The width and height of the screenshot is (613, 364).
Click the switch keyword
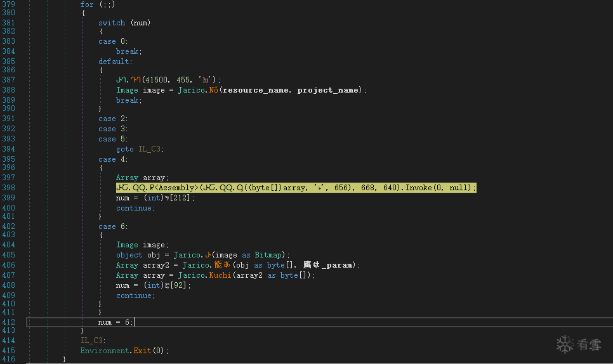pos(112,23)
